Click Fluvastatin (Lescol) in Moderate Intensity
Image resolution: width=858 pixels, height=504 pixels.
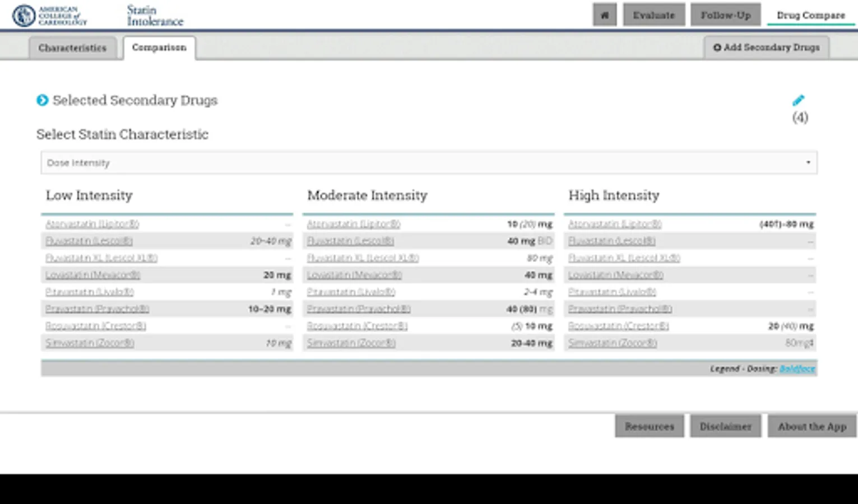pos(350,241)
